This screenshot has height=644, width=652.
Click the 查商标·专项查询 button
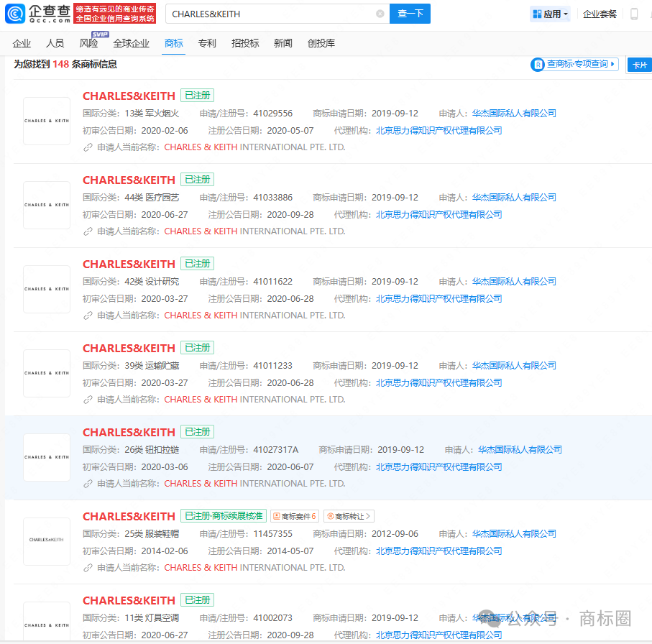click(x=574, y=65)
